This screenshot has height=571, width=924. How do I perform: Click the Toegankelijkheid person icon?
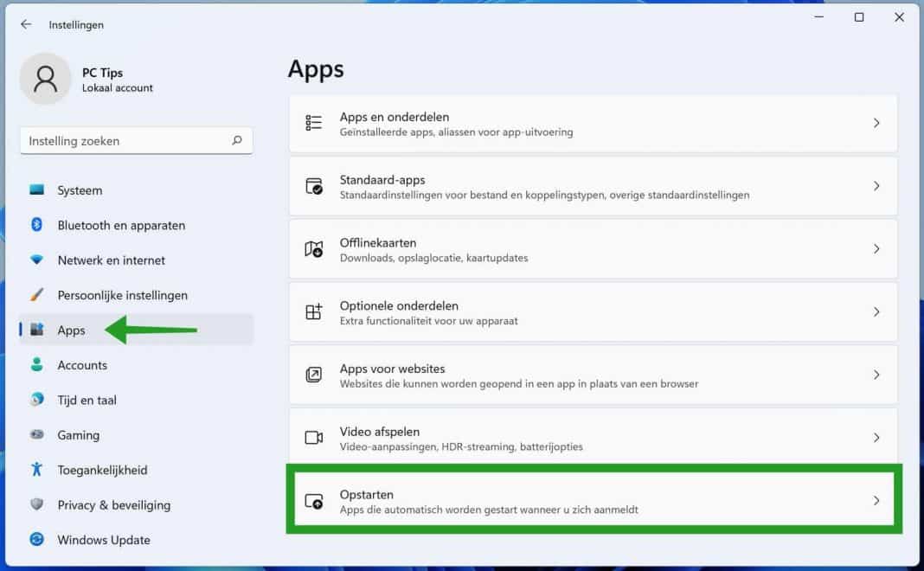[36, 470]
